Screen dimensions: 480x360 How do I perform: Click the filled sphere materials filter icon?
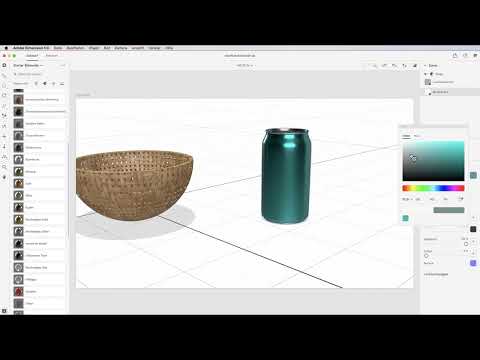[x=45, y=84]
